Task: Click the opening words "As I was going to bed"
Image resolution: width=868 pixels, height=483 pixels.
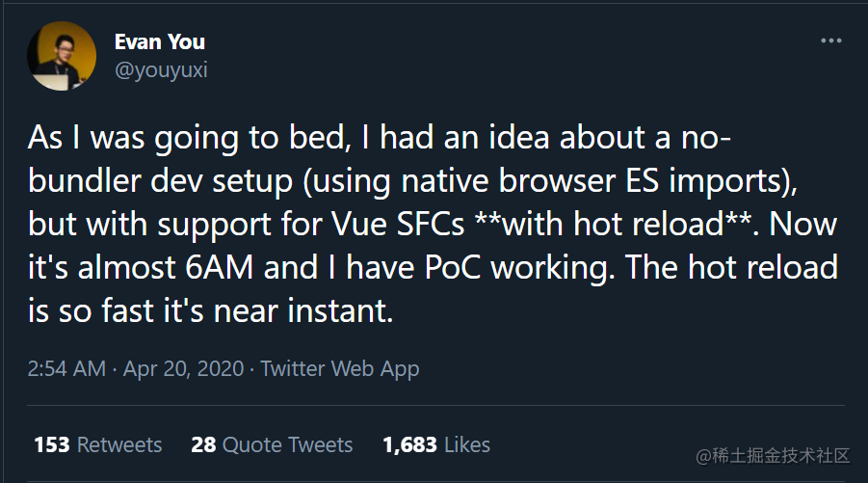Action: pos(190,137)
